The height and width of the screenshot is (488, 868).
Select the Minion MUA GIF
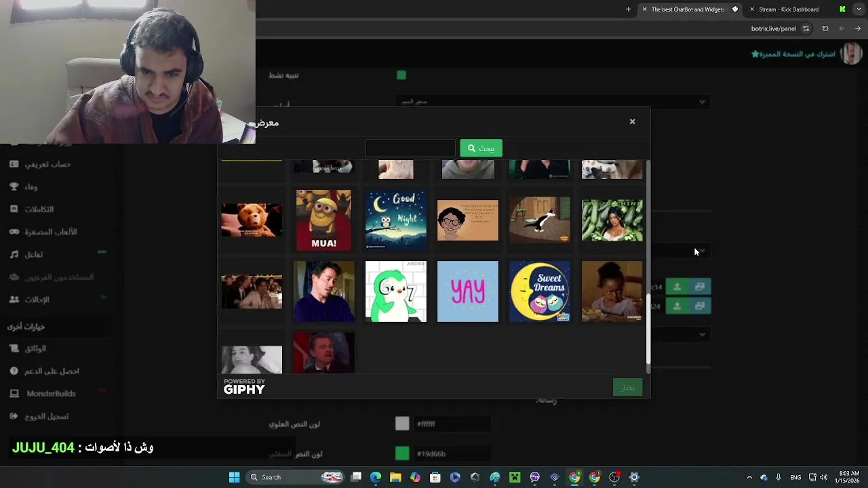(x=323, y=220)
